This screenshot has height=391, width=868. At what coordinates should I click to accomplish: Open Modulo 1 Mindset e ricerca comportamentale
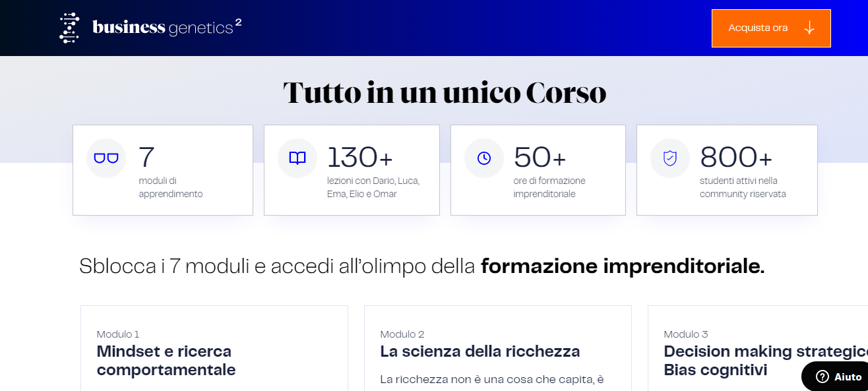[164, 360]
